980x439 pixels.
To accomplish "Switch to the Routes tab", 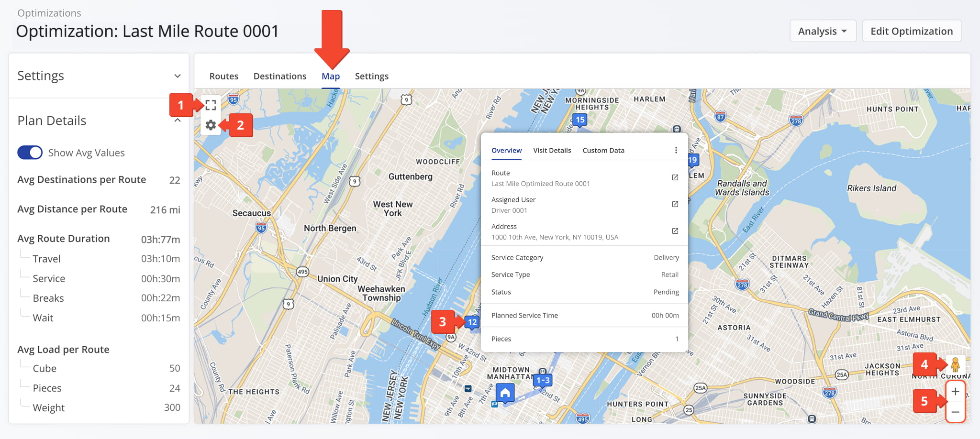I will coord(223,76).
